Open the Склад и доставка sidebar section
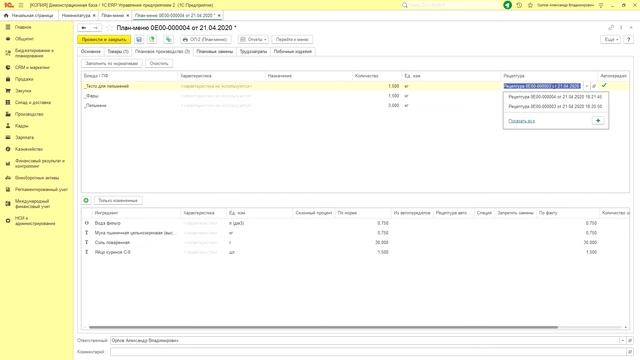 (33, 102)
